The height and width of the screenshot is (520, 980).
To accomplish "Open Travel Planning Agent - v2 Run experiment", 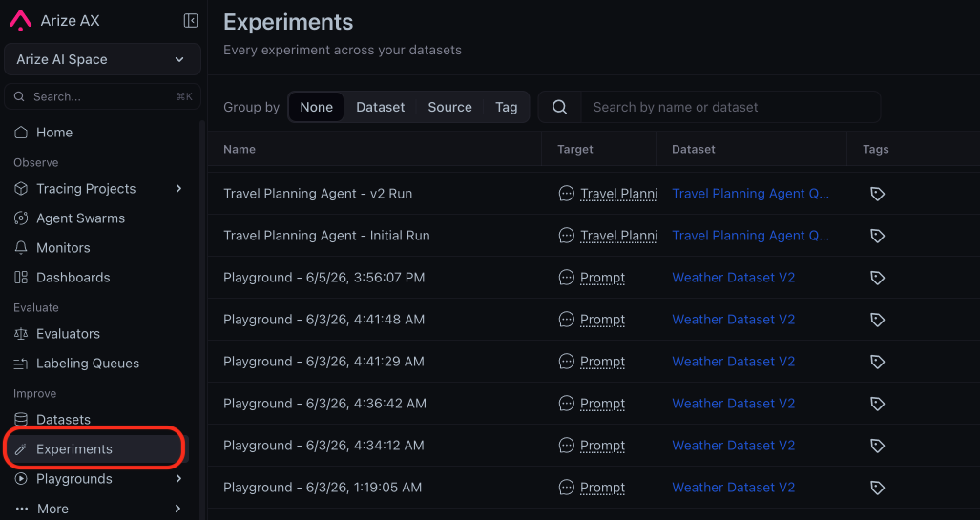I will (318, 194).
